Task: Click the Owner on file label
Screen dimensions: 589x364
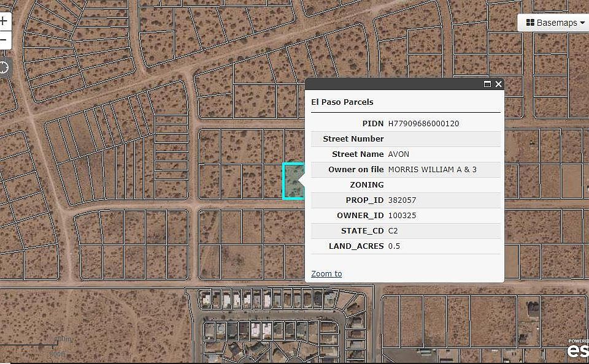Action: click(356, 170)
